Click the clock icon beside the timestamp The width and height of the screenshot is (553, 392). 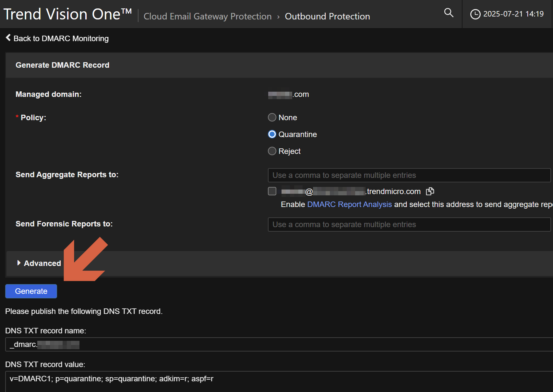click(x=475, y=14)
